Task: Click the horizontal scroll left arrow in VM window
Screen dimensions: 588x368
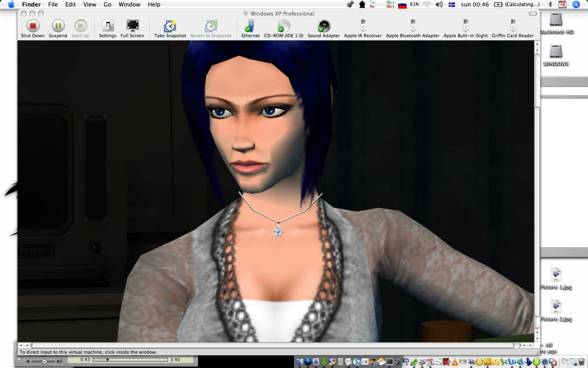Action: pyautogui.click(x=21, y=346)
